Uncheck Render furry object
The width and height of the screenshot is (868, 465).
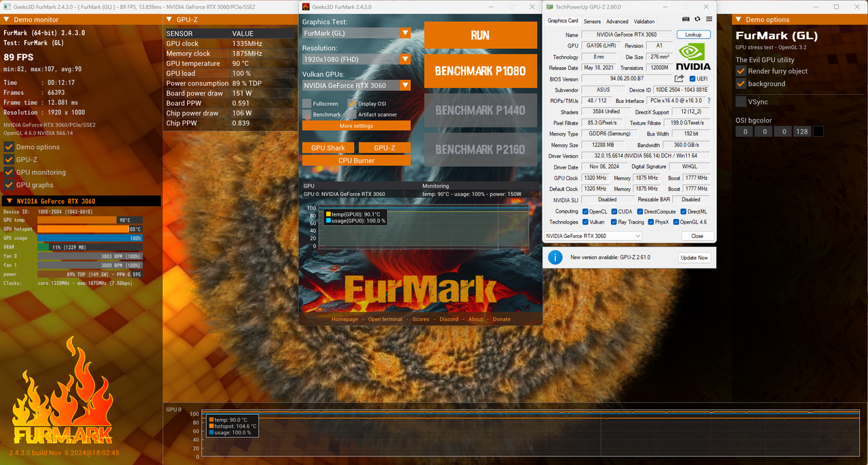point(741,71)
